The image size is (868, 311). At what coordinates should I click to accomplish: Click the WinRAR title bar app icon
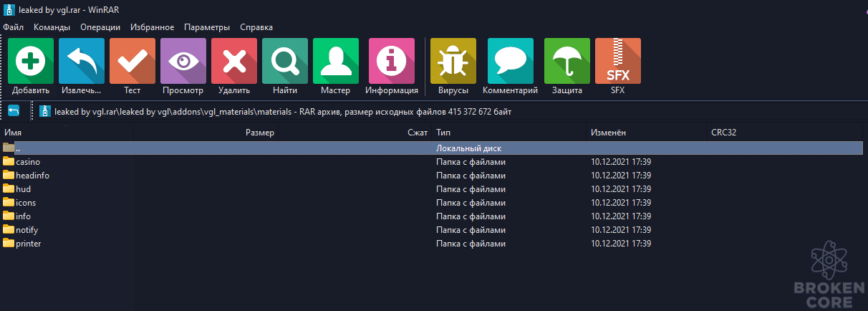(x=9, y=9)
